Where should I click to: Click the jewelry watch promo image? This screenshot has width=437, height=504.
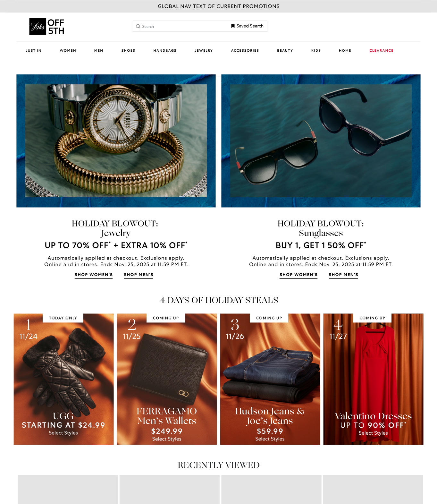coord(116,141)
